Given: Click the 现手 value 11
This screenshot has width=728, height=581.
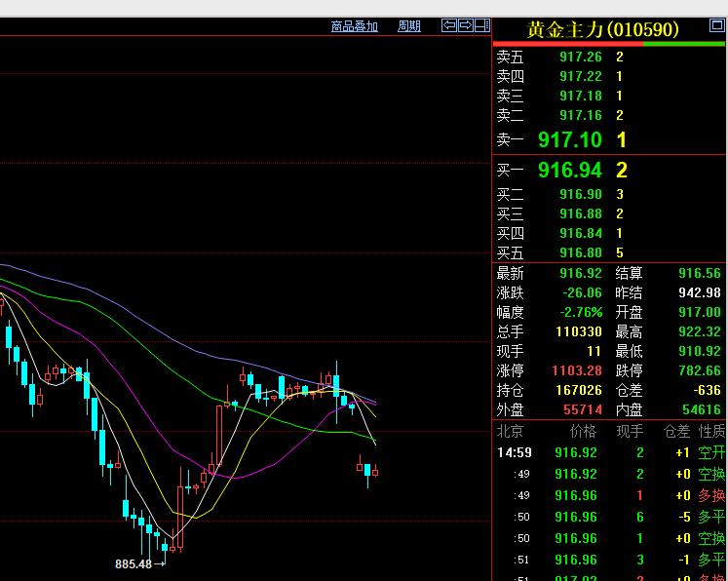Looking at the screenshot, I should pyautogui.click(x=594, y=351).
